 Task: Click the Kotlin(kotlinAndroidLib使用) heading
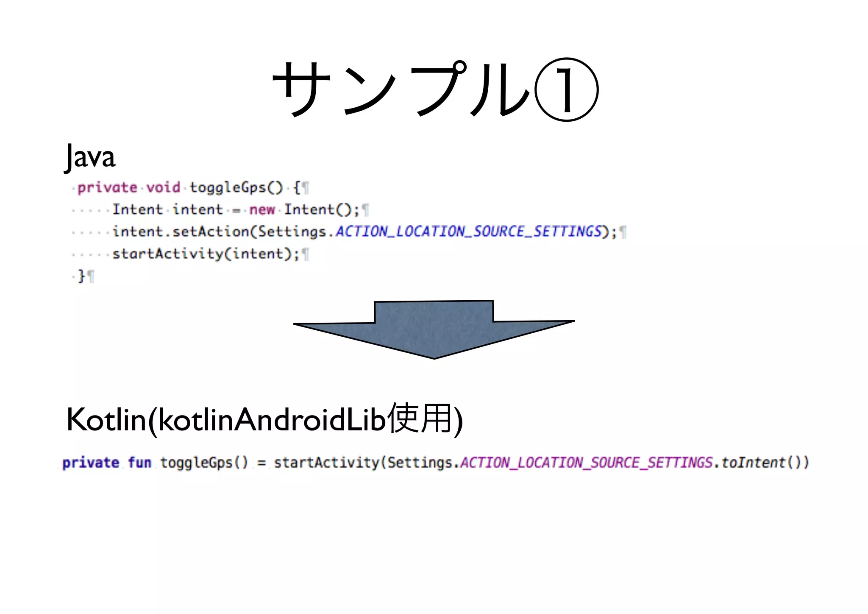265,419
